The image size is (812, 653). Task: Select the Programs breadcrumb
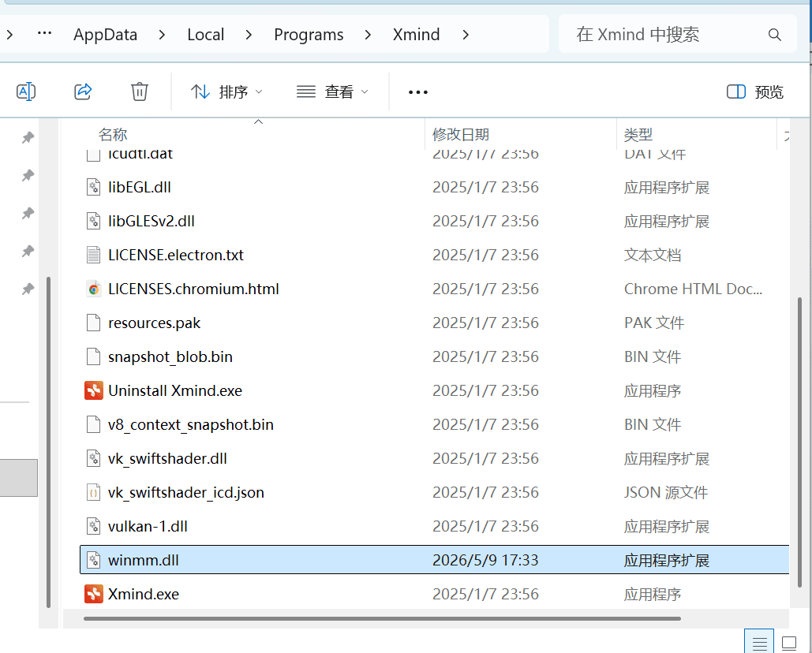click(309, 35)
